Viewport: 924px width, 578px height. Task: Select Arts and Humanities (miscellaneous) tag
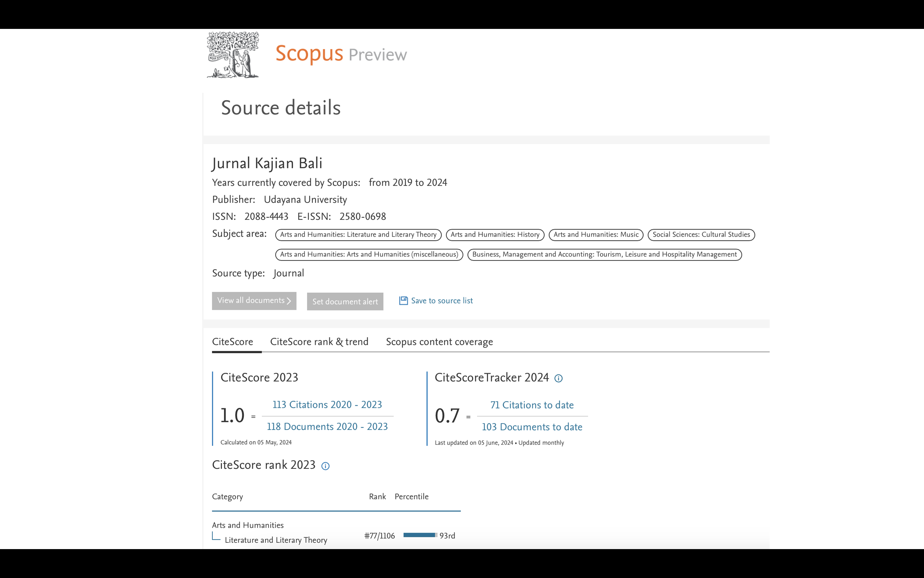(369, 255)
